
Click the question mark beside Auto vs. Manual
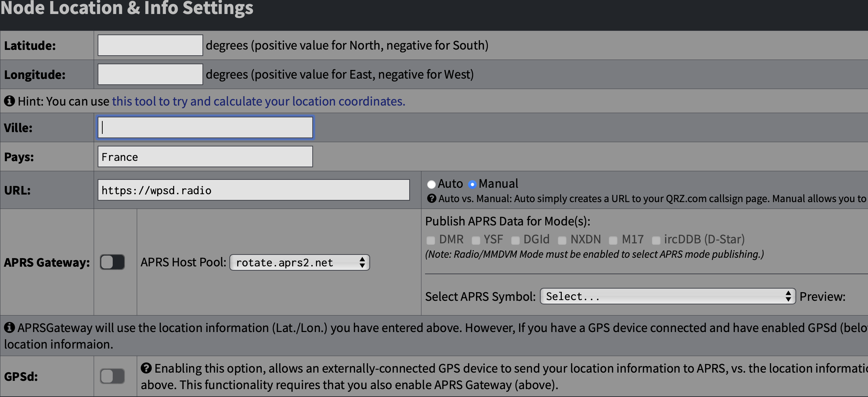[431, 198]
